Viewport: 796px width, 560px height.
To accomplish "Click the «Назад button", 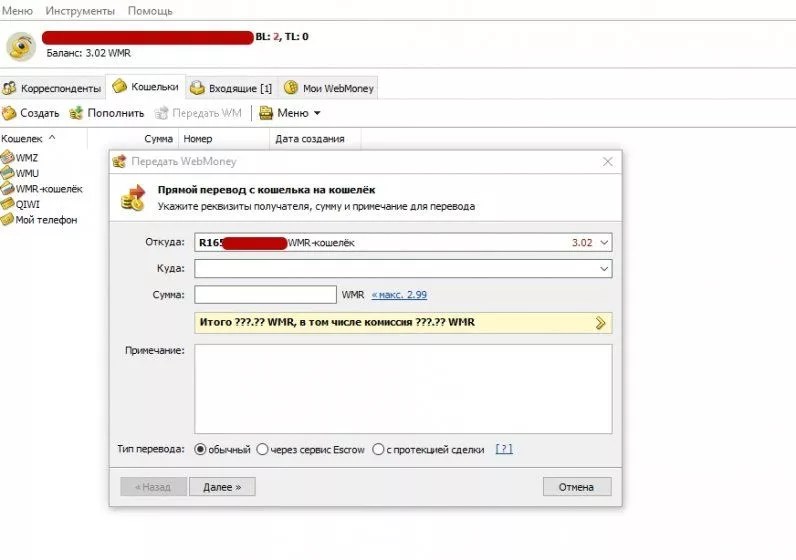I will (153, 487).
